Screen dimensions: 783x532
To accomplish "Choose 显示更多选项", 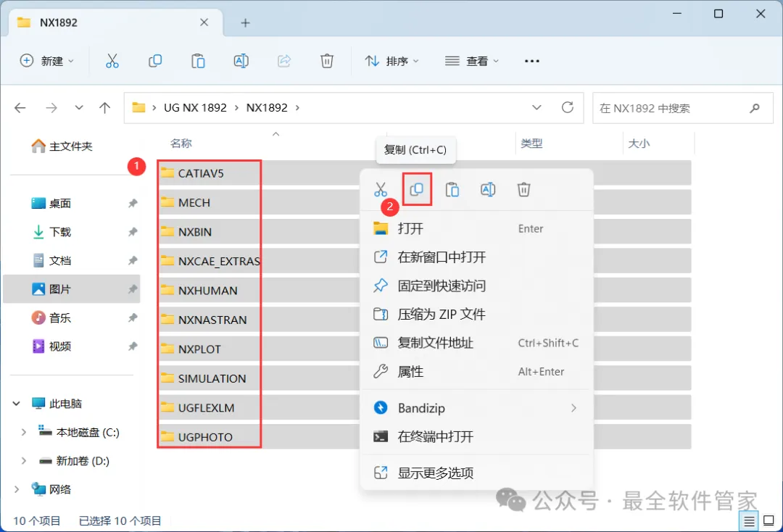I will (x=476, y=473).
